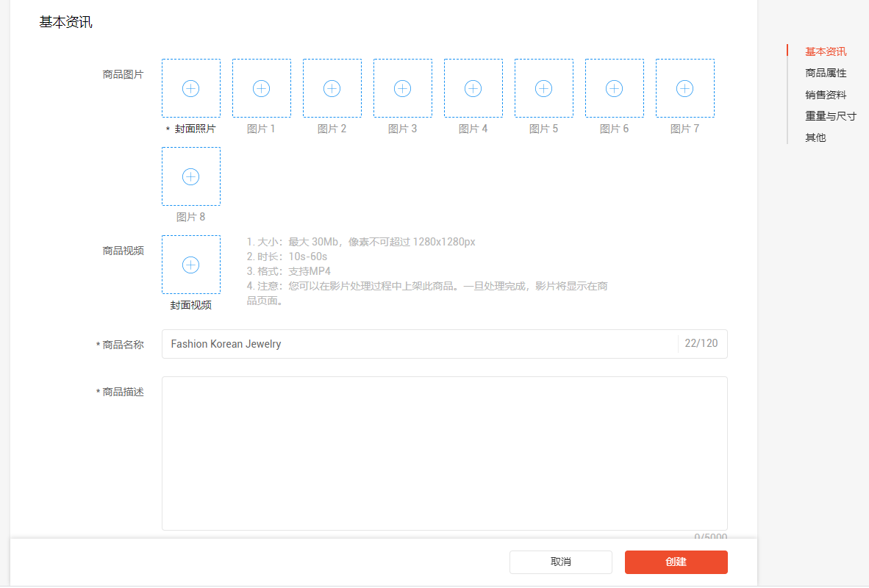This screenshot has width=869, height=588.
Task: Add an image in the 图片 1 slot
Action: coord(261,87)
